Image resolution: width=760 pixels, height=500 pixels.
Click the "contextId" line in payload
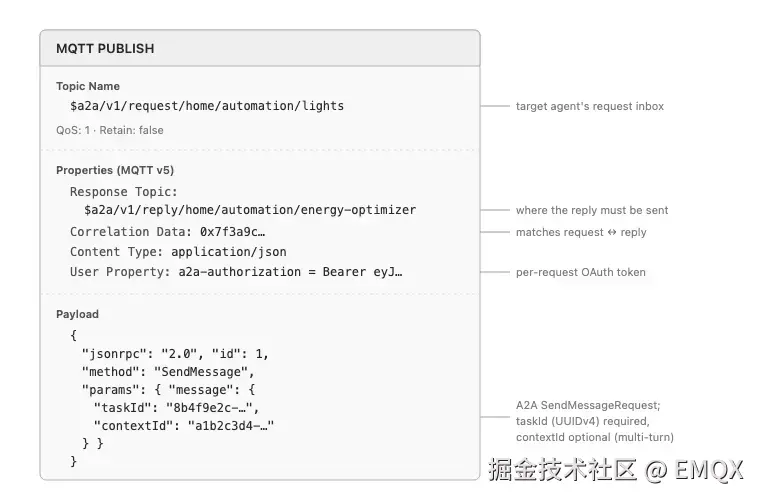(184, 425)
